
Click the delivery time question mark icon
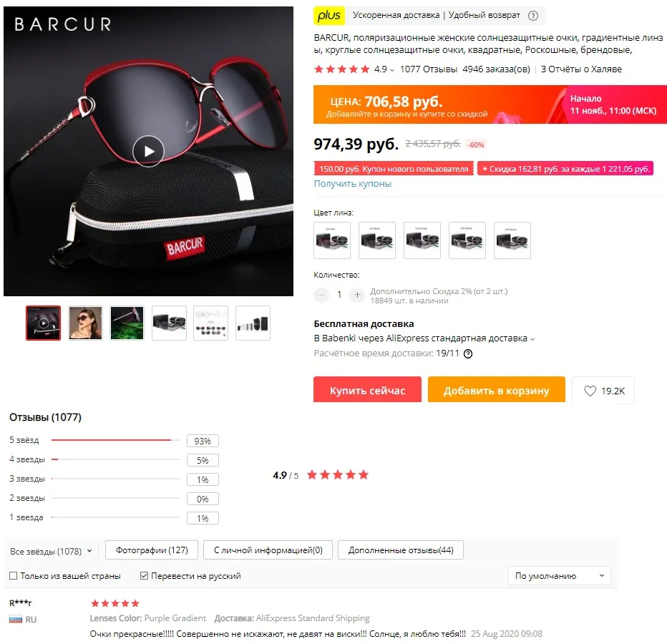(468, 353)
